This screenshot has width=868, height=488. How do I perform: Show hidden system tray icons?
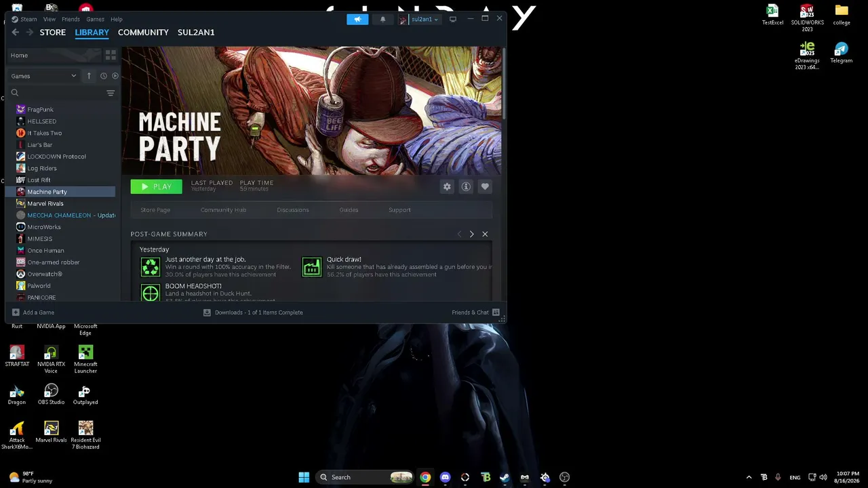tap(749, 477)
